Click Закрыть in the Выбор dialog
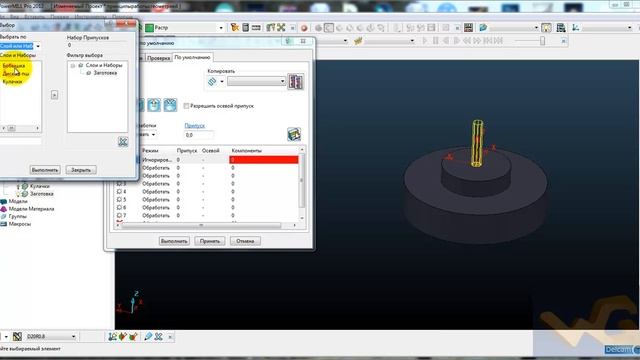This screenshot has height=360, width=640. 81,170
